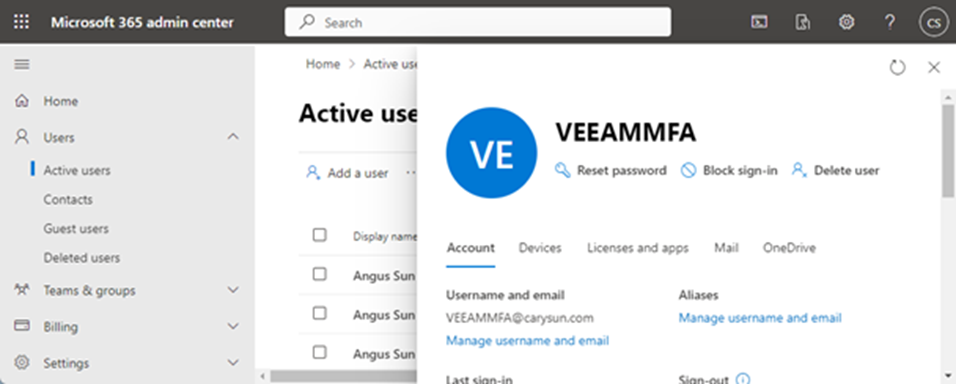This screenshot has width=956, height=384.
Task: Expand the Billing navigation section
Action: (x=233, y=327)
